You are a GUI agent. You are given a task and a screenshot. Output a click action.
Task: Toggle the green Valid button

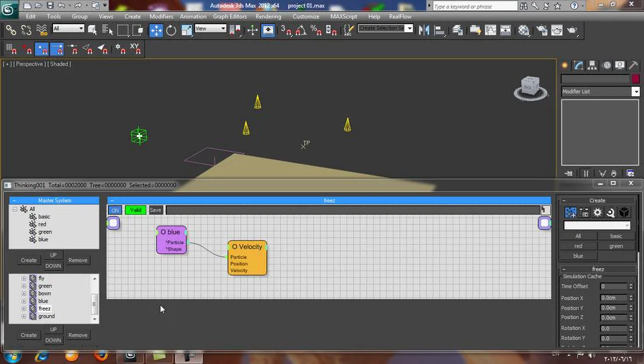[x=136, y=210]
